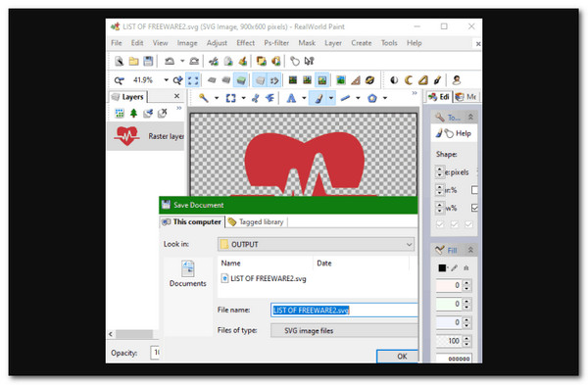Select the magic wand tool
Viewport: 588px width, 385px height.
pyautogui.click(x=204, y=98)
